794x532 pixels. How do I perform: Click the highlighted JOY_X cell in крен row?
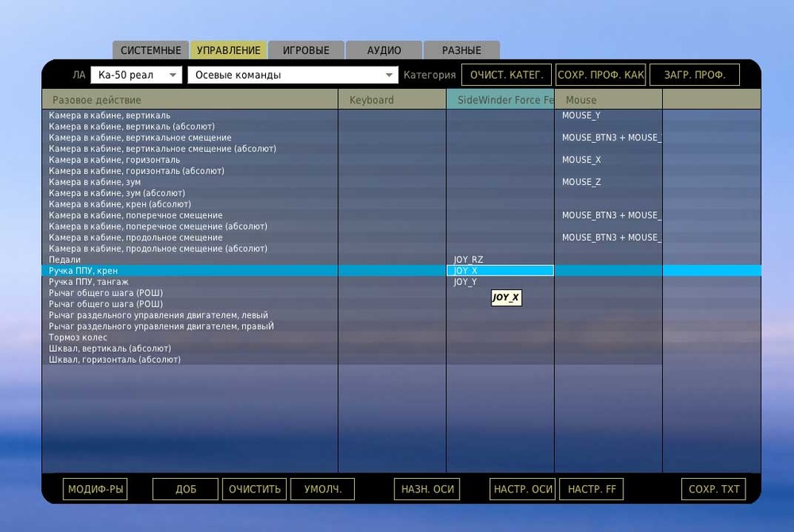500,271
